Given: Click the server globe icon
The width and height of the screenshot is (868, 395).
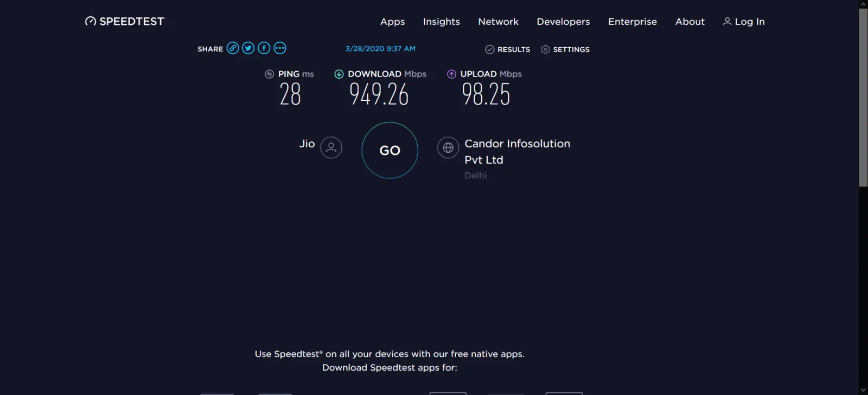Looking at the screenshot, I should coord(448,147).
